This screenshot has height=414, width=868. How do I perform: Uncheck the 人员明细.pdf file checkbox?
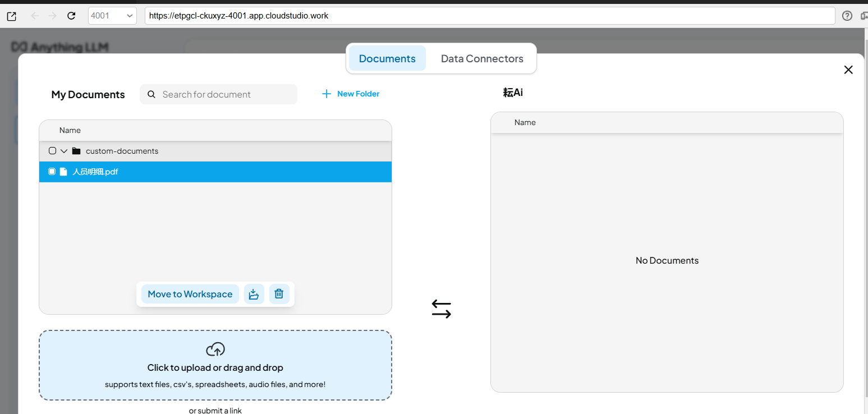click(52, 172)
